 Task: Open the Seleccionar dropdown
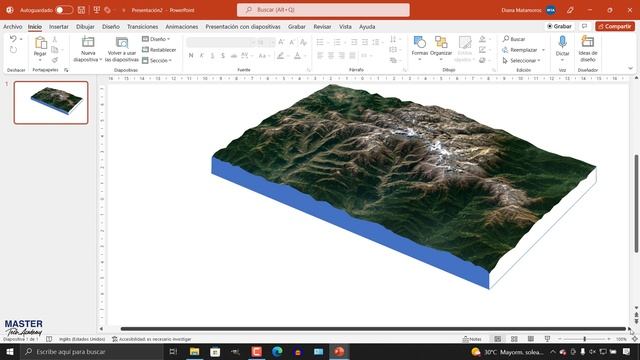click(x=522, y=60)
